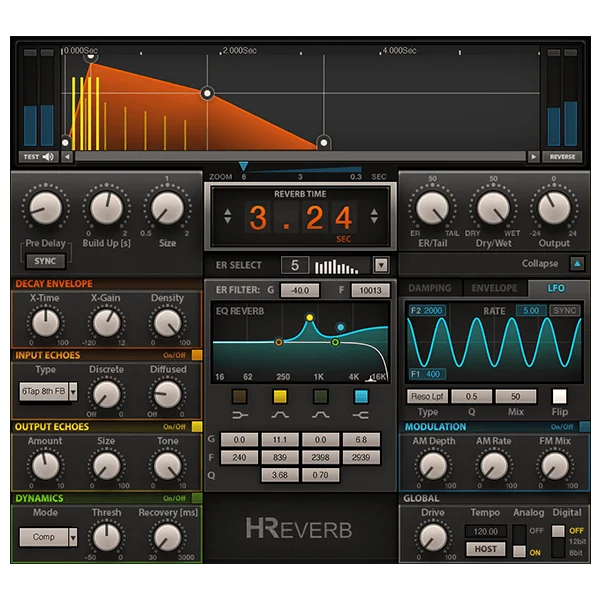The width and height of the screenshot is (600, 600).
Task: Toggle the Digital OFF/12bit/8bit switch
Action: click(558, 541)
